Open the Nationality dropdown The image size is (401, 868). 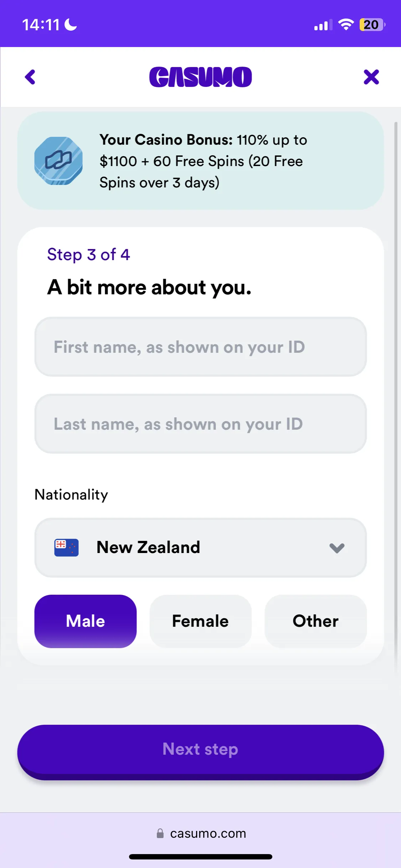[x=200, y=548]
